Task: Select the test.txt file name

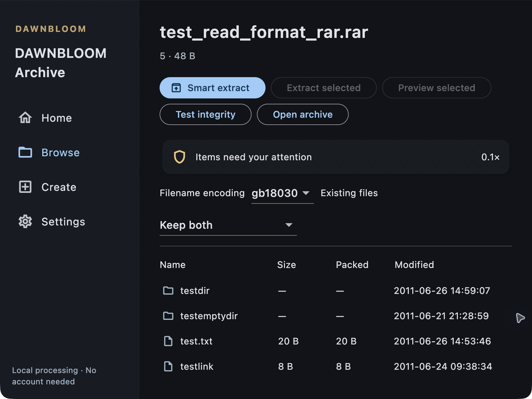Action: pos(196,341)
